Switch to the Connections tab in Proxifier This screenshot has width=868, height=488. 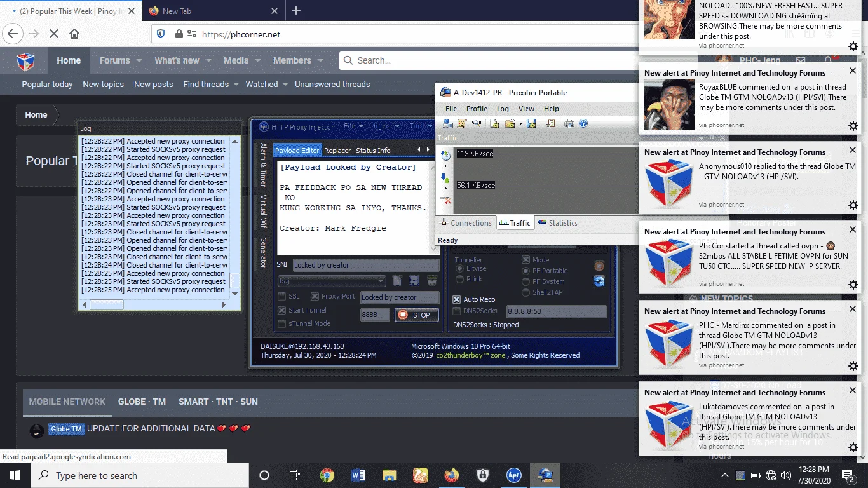(x=466, y=223)
